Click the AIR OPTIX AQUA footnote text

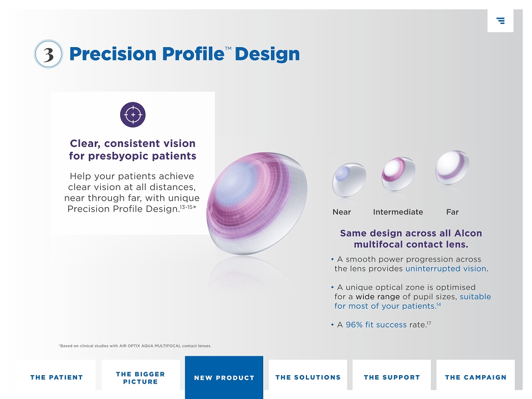[x=135, y=346]
